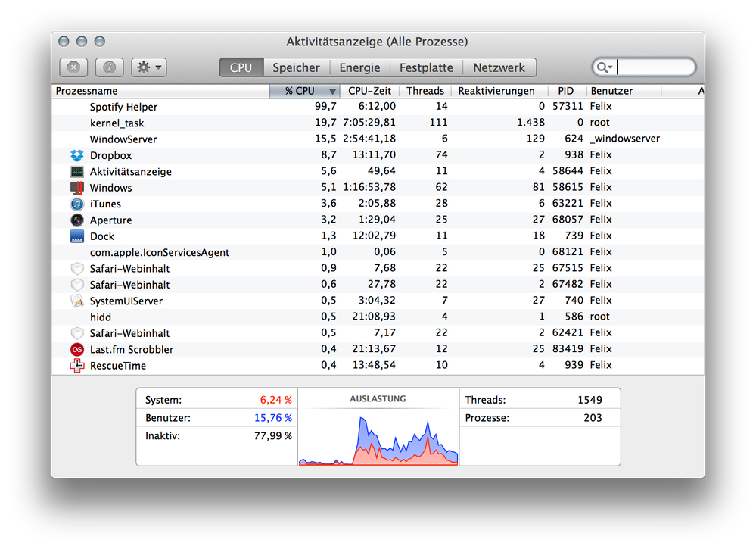Select the Windows process name
The height and width of the screenshot is (549, 756).
[111, 188]
